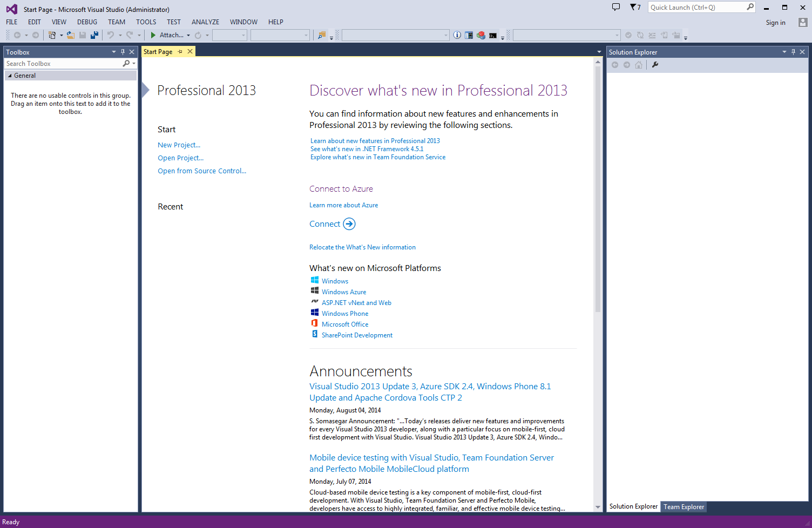812x528 pixels.
Task: Click the account avatar icon next to Sign in
Action: [x=802, y=23]
